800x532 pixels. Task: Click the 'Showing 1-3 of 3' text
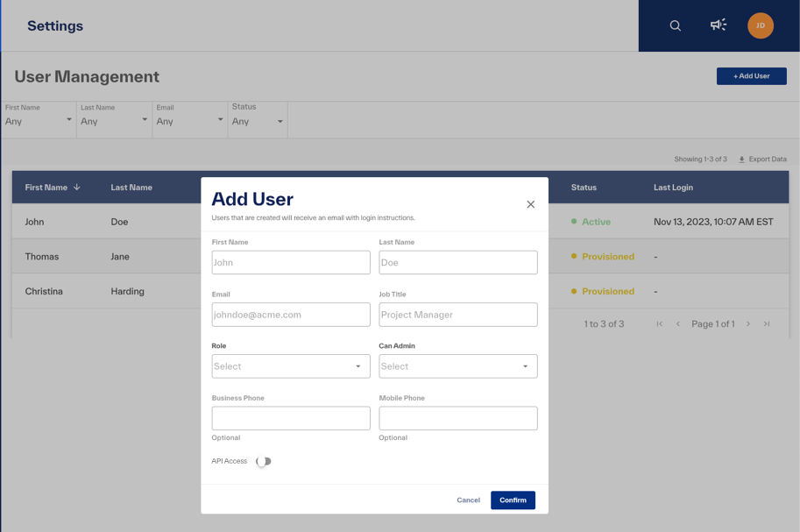click(x=700, y=160)
